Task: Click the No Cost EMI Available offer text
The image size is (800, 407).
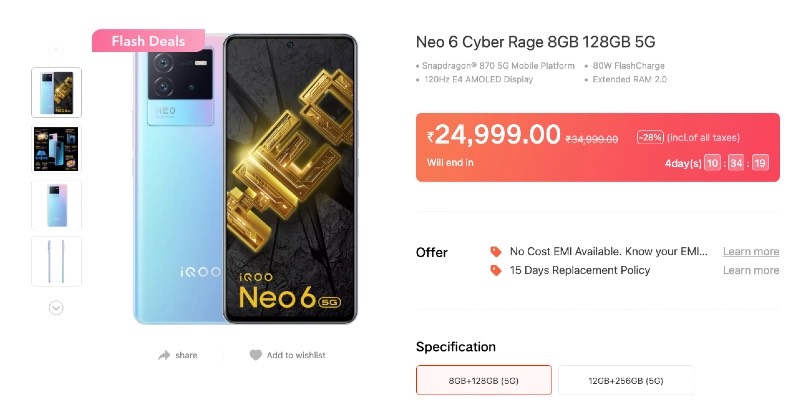Action: 608,252
